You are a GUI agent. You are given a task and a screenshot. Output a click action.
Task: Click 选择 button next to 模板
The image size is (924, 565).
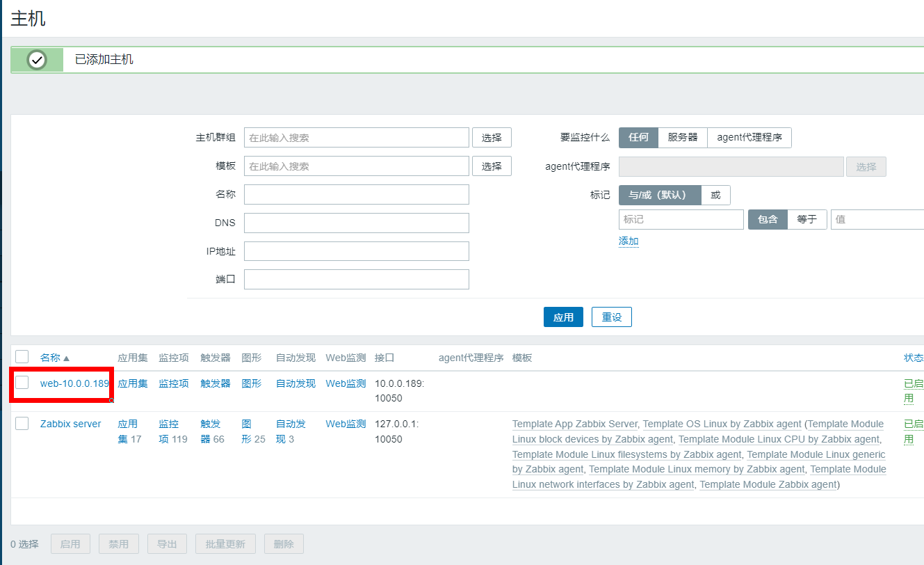pyautogui.click(x=492, y=166)
